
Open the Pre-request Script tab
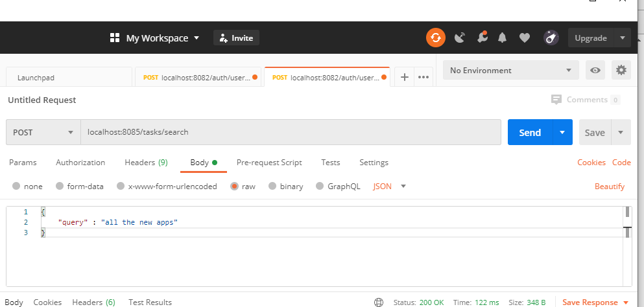269,163
